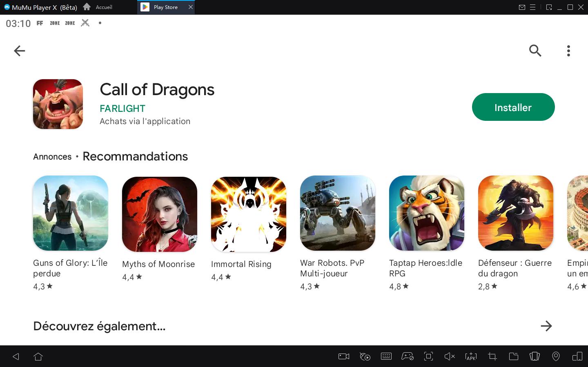Open the Découvrez également section arrow
588x367 pixels.
click(x=546, y=326)
